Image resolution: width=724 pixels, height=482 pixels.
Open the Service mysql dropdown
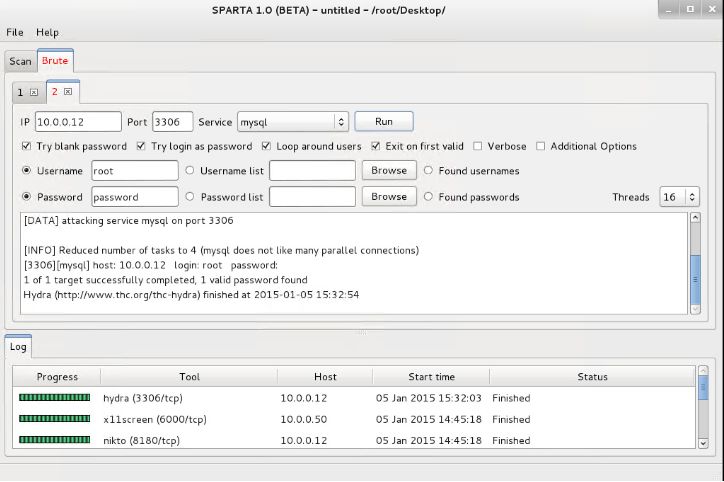coord(292,122)
